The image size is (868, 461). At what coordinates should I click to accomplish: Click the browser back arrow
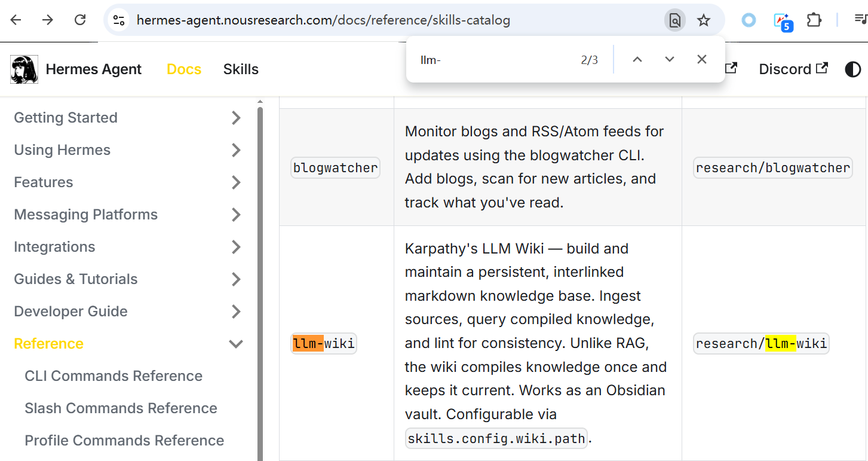[16, 20]
